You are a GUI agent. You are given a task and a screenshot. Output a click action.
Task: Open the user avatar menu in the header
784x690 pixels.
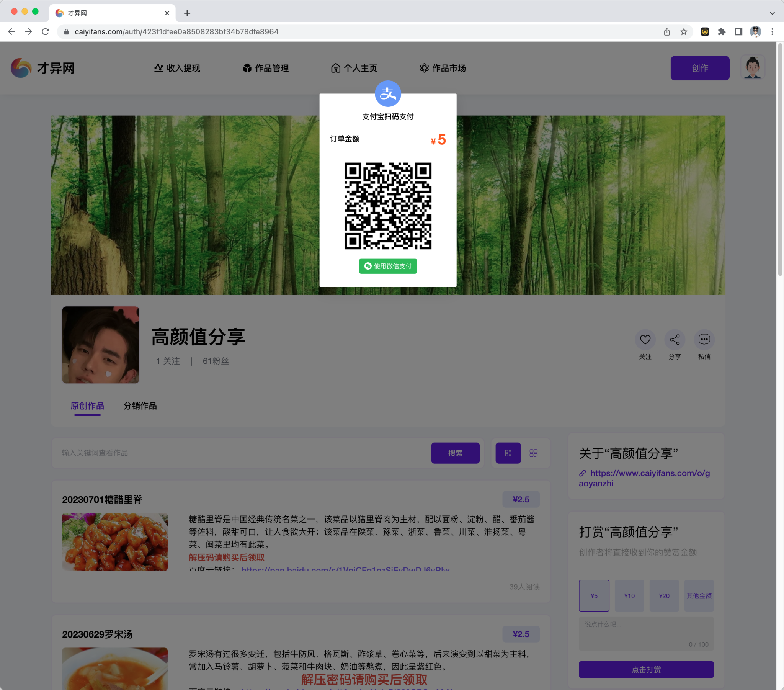753,68
